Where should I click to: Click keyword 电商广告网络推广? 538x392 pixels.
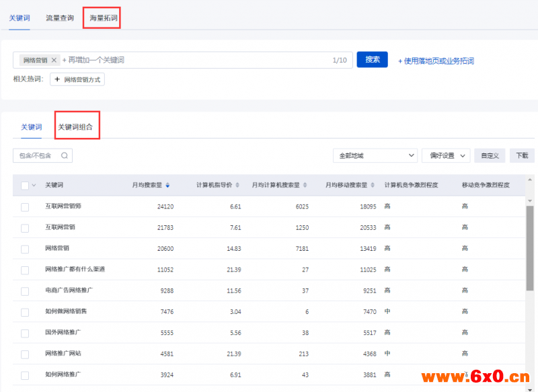click(69, 290)
